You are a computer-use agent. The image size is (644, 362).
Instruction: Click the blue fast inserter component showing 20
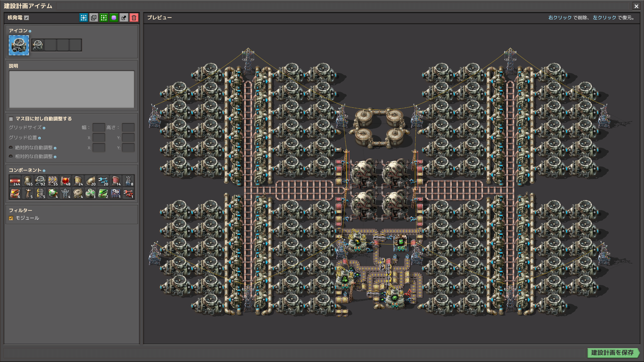coord(103,181)
